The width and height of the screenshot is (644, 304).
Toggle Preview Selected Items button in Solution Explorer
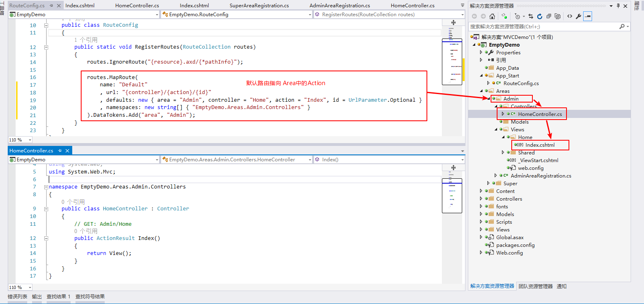coord(588,16)
